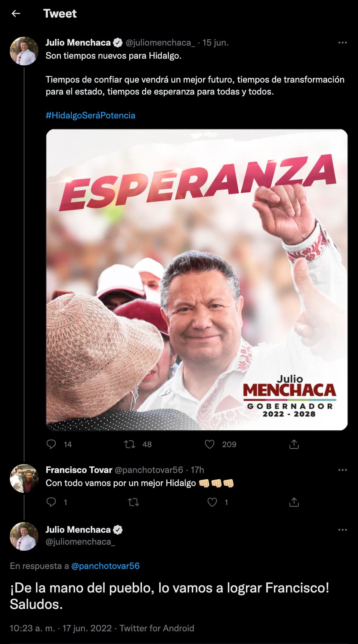Open Julio Menchaca's avatar on top tweet
Viewport: 358px width, 644px height.
(24, 51)
